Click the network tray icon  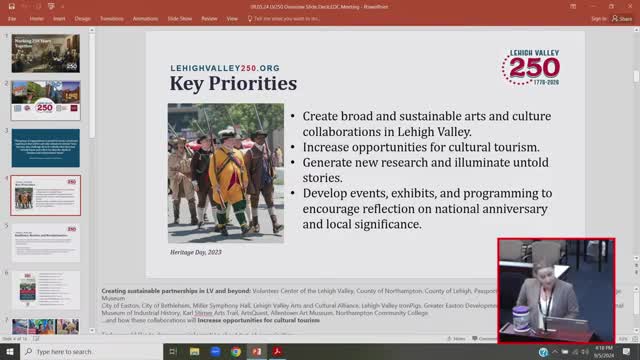click(x=575, y=352)
